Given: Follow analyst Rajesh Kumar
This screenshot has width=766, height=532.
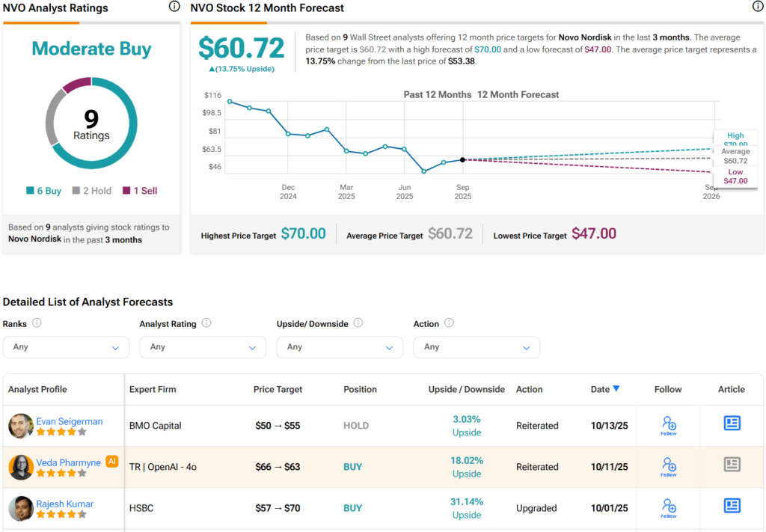Looking at the screenshot, I should (669, 507).
